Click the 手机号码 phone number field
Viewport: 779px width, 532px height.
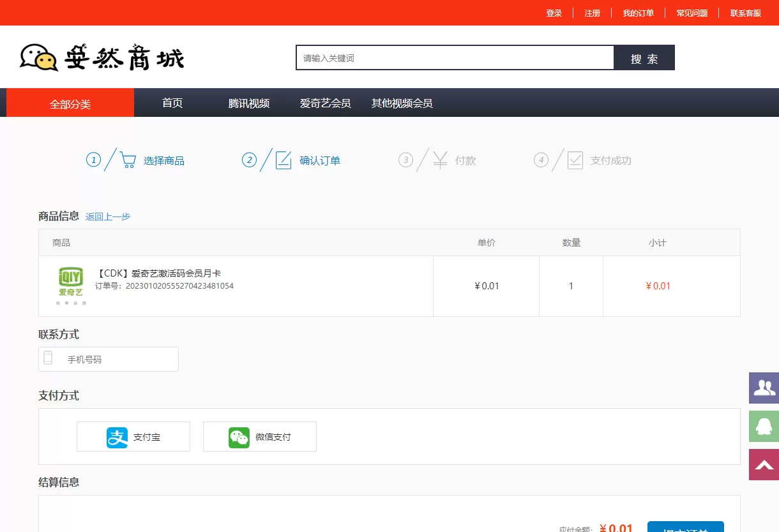point(109,359)
